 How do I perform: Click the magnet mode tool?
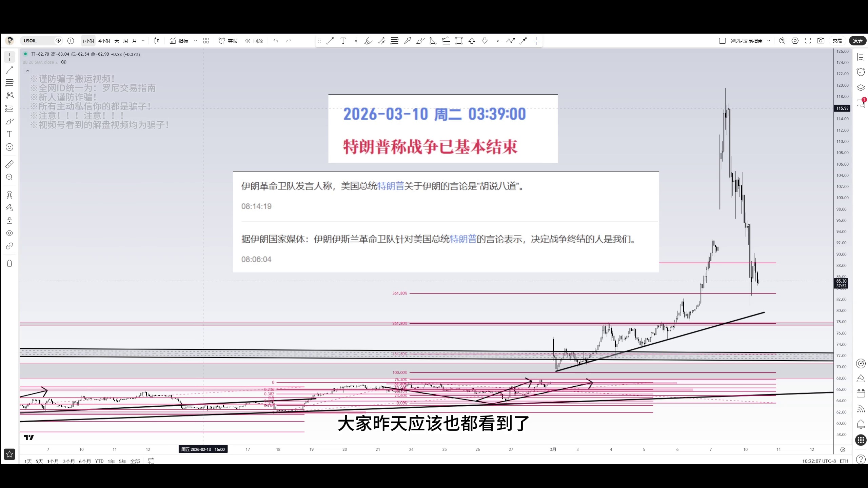(x=9, y=195)
